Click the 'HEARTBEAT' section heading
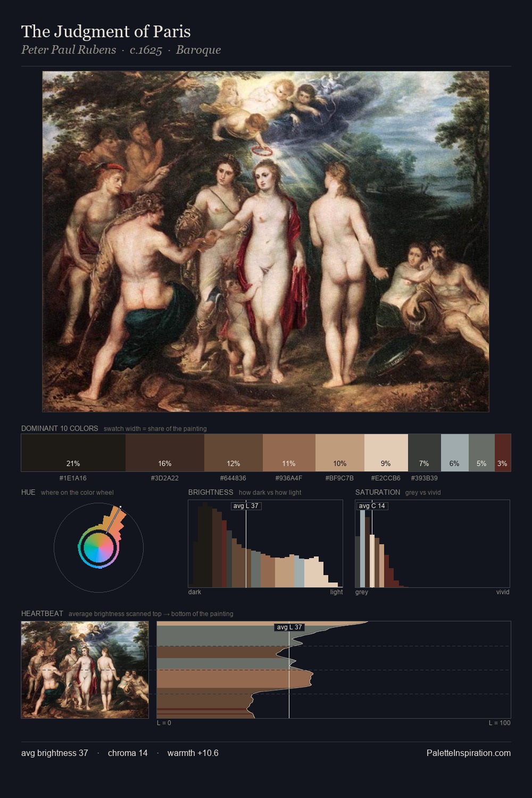This screenshot has width=532, height=798. tap(42, 613)
